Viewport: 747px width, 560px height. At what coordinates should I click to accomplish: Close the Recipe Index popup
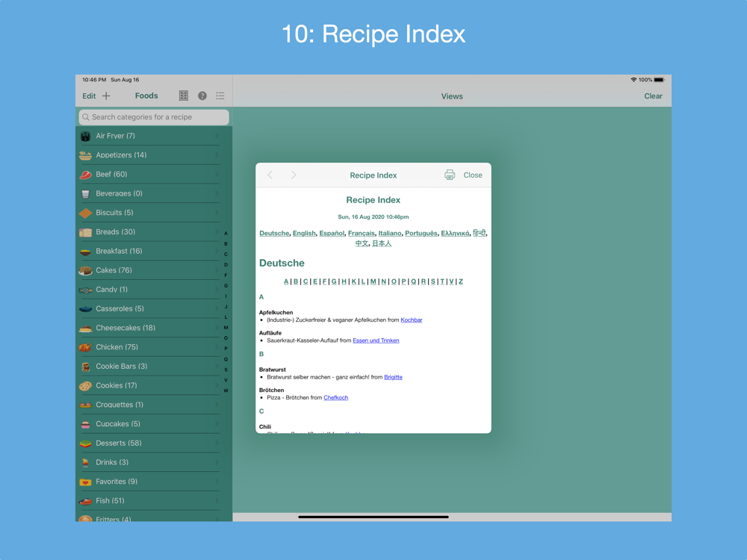coord(473,175)
